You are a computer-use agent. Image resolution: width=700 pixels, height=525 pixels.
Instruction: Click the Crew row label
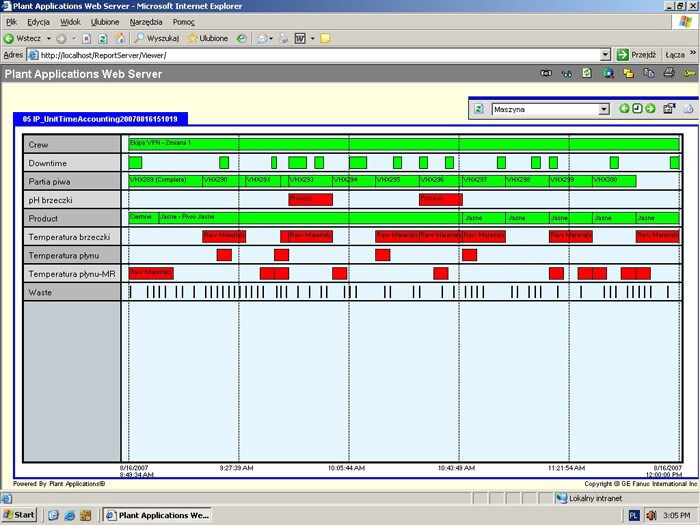[x=71, y=145]
